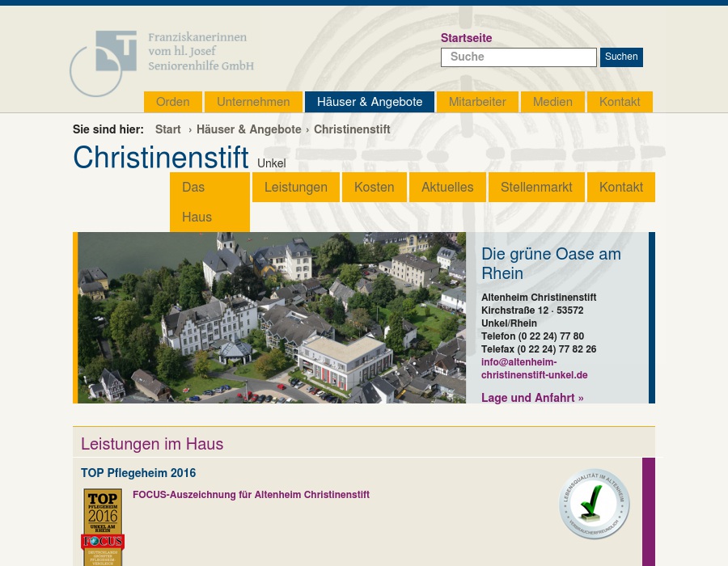
Task: Open the Medien menu item
Action: [x=552, y=101]
